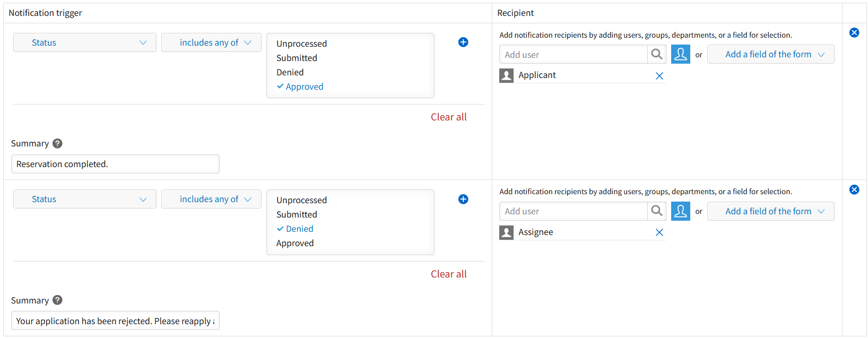
Task: Edit the 'Your application has been rejected' summary field
Action: 115,320
